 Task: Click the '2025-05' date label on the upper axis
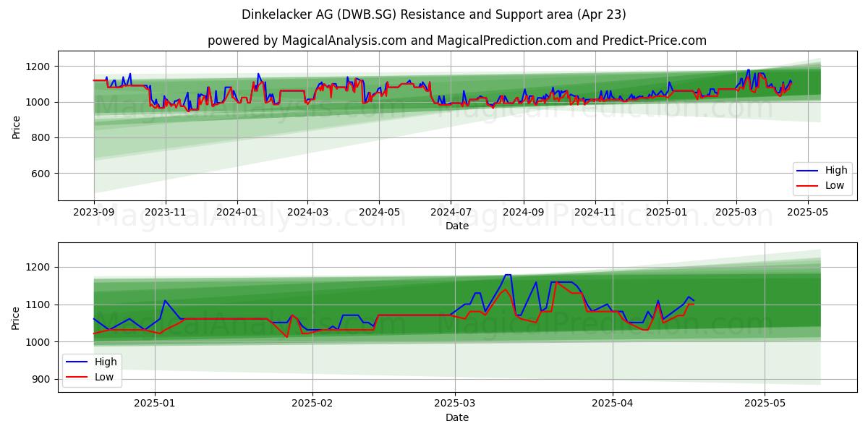808,212
